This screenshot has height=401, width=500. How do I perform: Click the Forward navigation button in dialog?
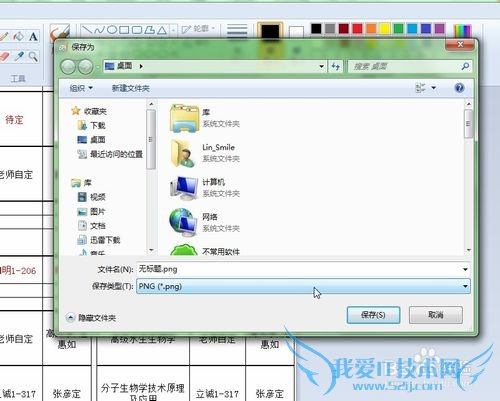[85, 66]
